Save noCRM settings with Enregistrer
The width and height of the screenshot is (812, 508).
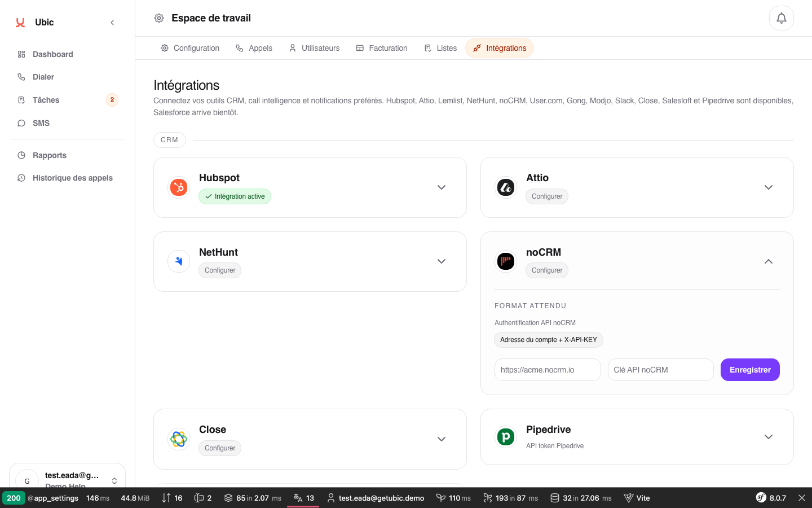point(750,370)
